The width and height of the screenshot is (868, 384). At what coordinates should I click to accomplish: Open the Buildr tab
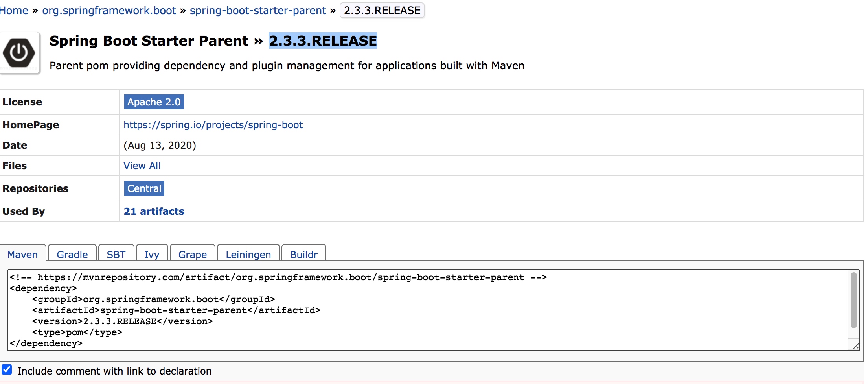[303, 255]
